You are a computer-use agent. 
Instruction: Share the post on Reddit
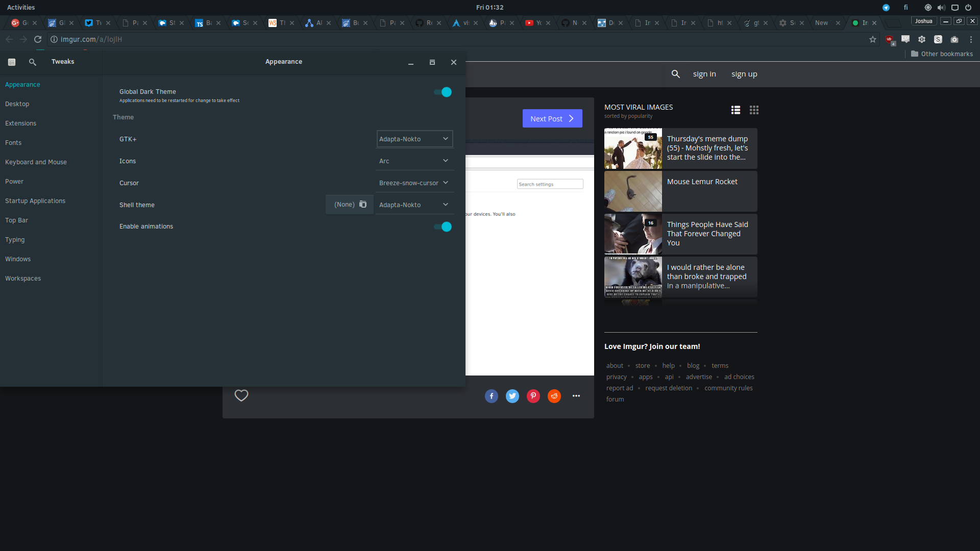(554, 396)
